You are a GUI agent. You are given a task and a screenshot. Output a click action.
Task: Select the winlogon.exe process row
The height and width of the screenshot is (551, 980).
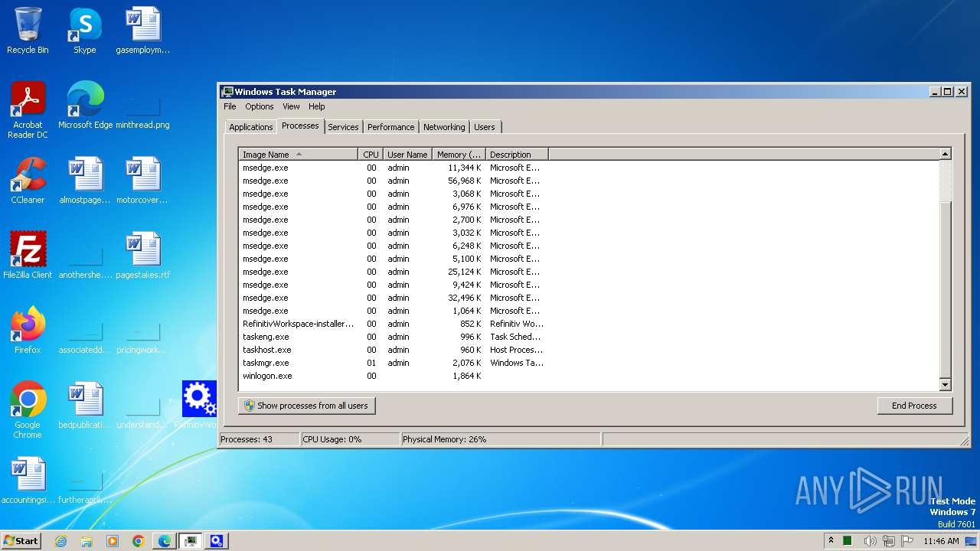[392, 376]
